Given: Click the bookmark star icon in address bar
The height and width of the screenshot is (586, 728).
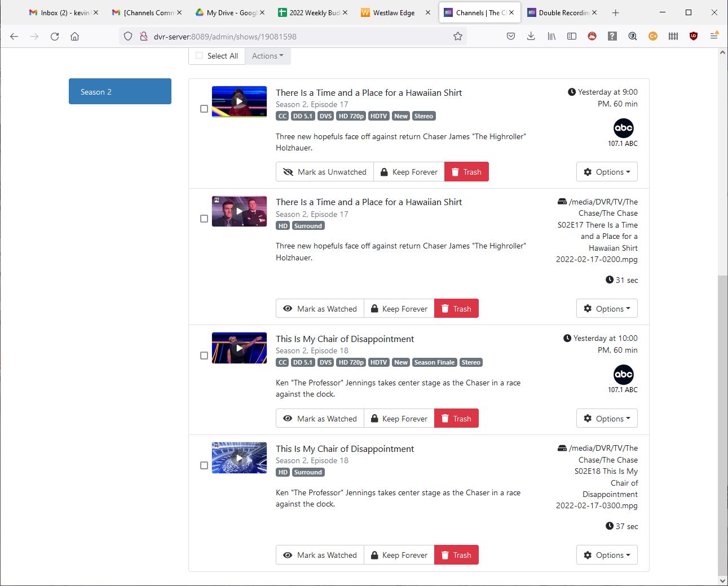Looking at the screenshot, I should [x=458, y=36].
